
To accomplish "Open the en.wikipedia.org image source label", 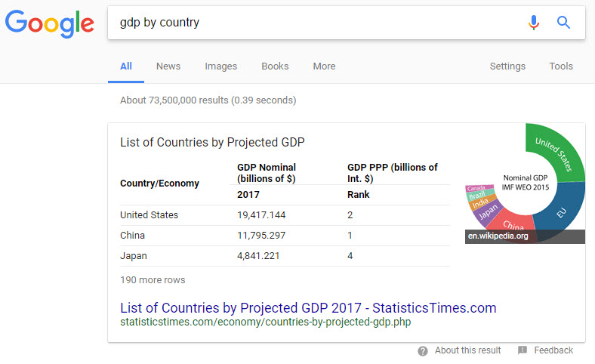I will 498,236.
